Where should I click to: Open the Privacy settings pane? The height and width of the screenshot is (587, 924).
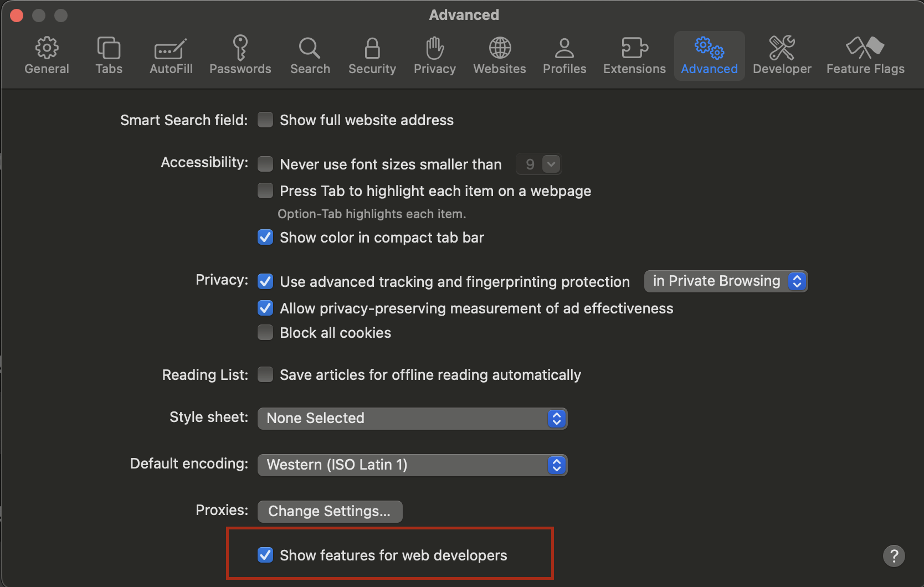pos(434,55)
